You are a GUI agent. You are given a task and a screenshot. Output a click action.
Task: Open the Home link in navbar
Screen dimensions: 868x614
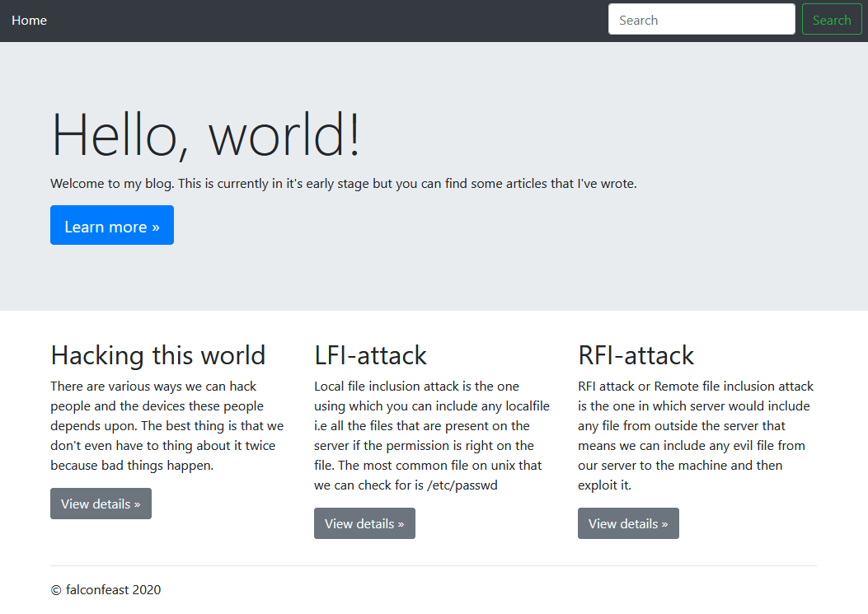pyautogui.click(x=30, y=21)
